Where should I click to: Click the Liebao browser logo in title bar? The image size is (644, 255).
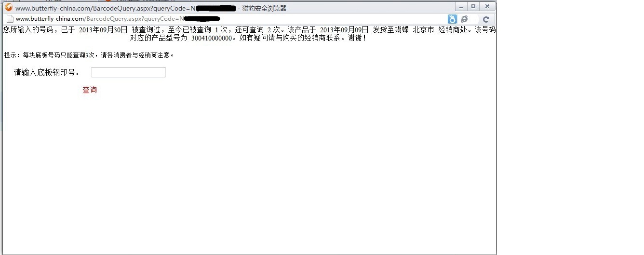point(9,7)
